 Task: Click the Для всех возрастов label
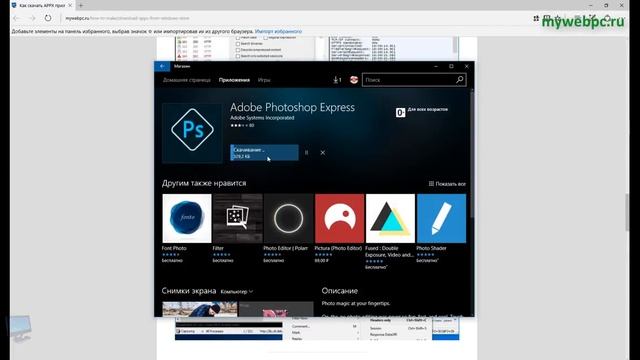click(427, 109)
